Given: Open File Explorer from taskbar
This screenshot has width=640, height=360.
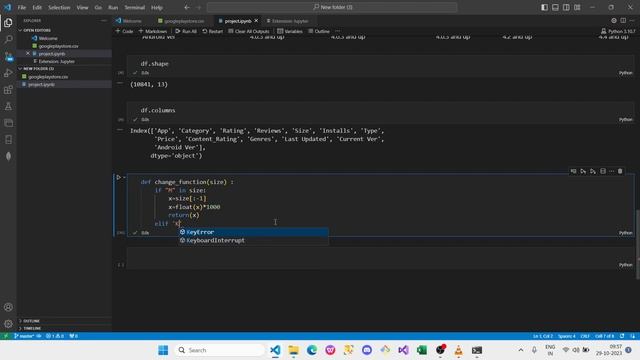Looking at the screenshot, I should (293, 350).
